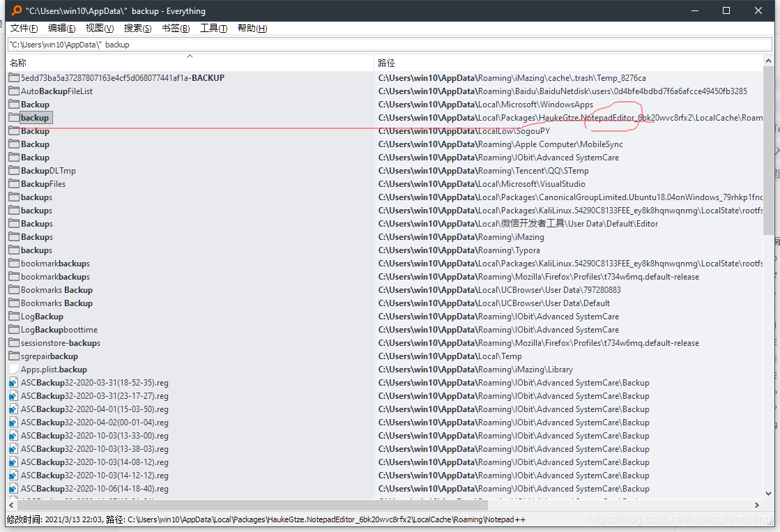Click reg icon of ASCBackup32-2020-10-03(13-33-00).reg
The width and height of the screenshot is (780, 532).
tap(14, 436)
